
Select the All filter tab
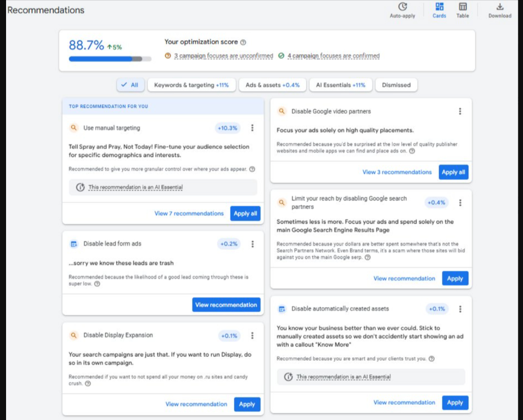(130, 85)
